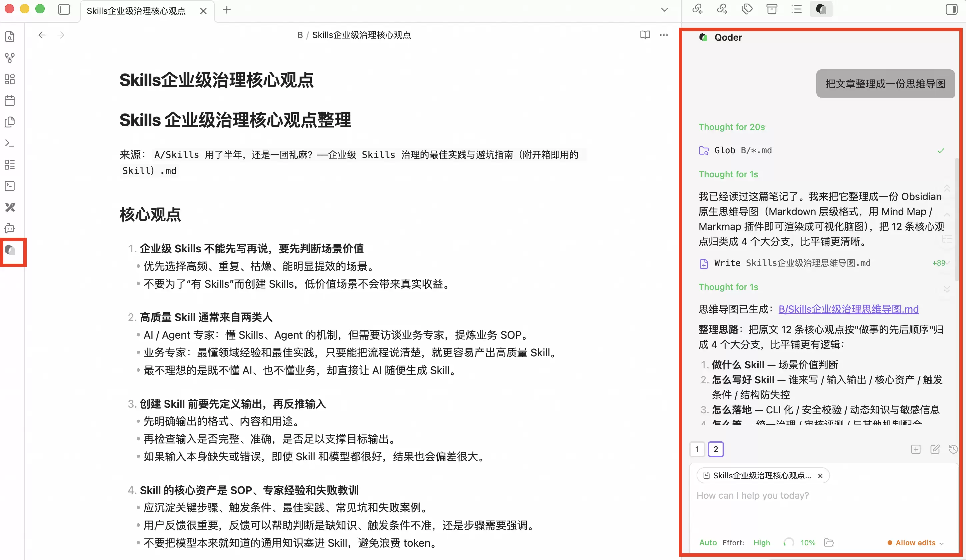
Task: Click the Qoder chat scrollbar
Action: pyautogui.click(x=956, y=220)
